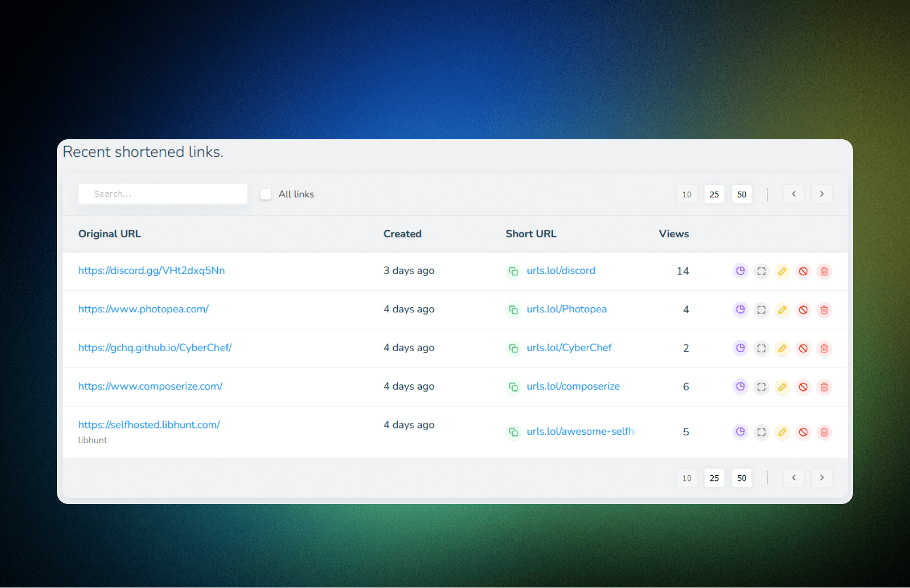Click the Views column header
The height and width of the screenshot is (588, 910).
point(674,234)
